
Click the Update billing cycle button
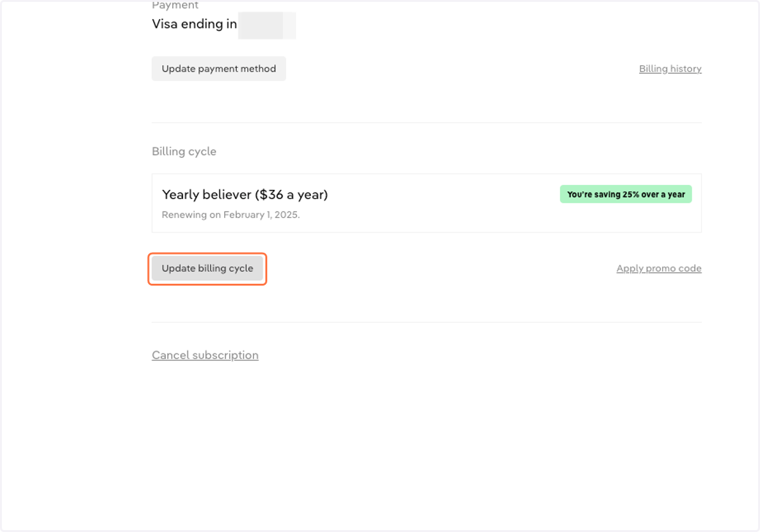click(x=207, y=269)
